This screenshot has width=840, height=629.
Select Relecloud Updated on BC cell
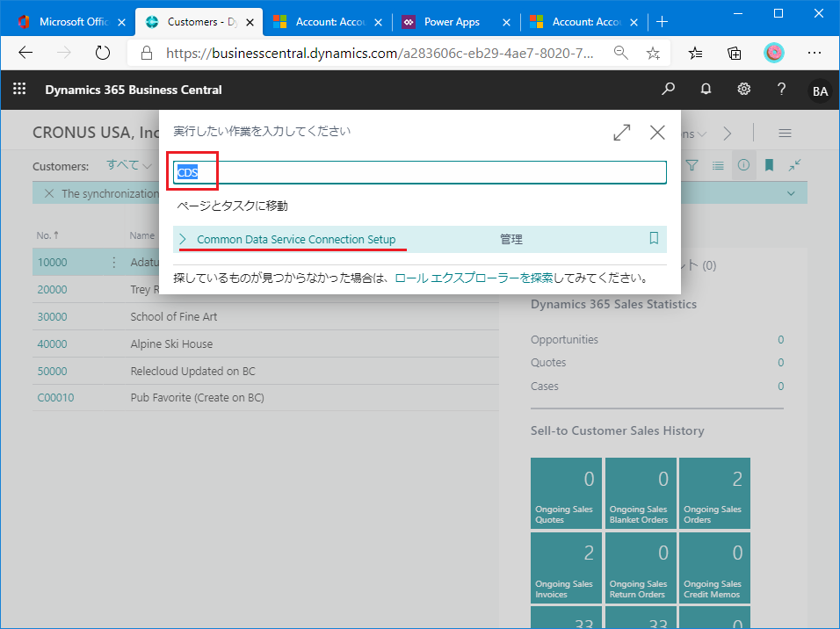coord(192,371)
